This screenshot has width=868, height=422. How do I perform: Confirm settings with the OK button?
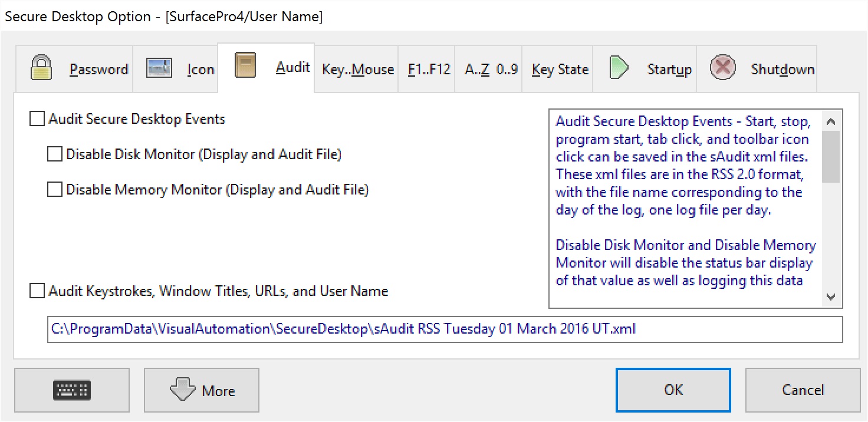pyautogui.click(x=673, y=390)
